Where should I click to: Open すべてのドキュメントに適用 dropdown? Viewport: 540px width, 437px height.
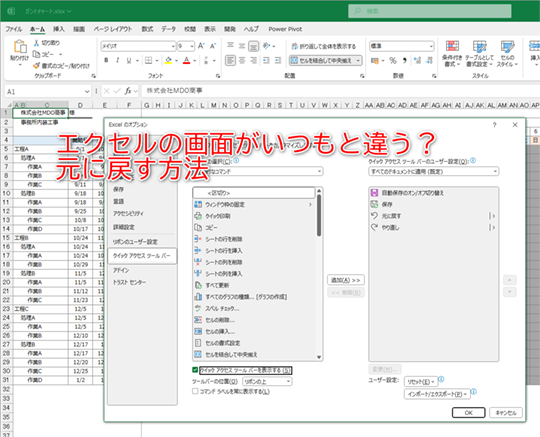coord(433,171)
